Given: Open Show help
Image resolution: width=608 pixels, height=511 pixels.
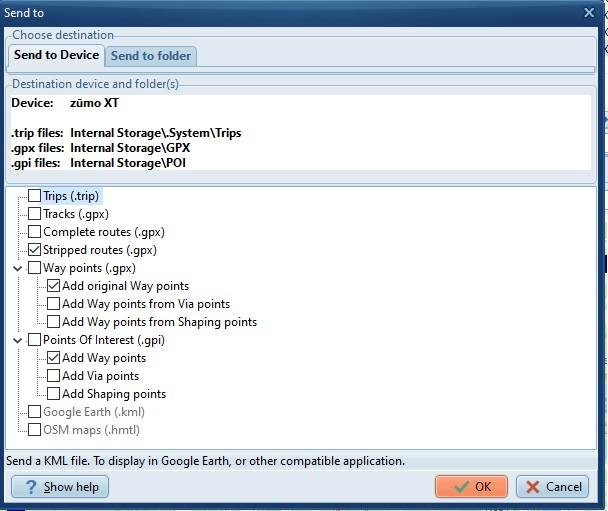Looking at the screenshot, I should click(60, 487).
